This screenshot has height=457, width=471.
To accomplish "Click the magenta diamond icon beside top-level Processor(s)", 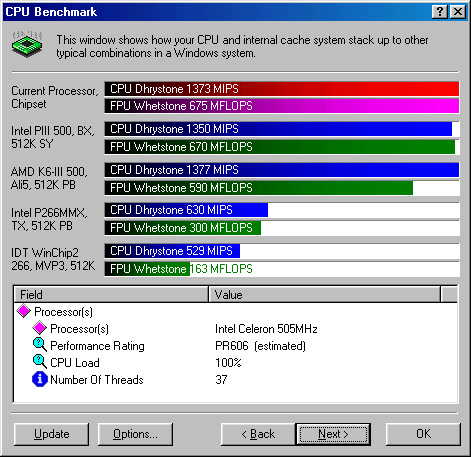I will tap(24, 311).
